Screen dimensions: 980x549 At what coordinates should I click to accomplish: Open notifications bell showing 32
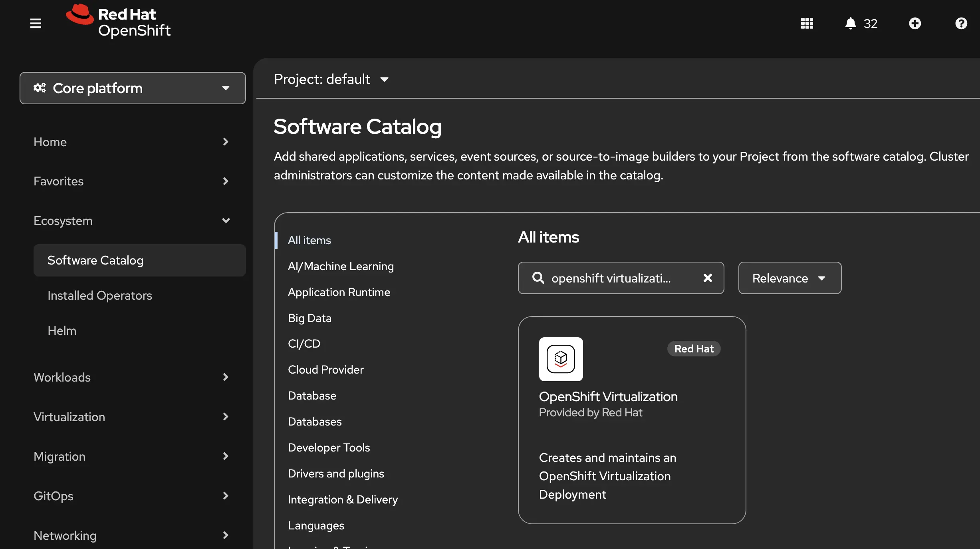(861, 23)
